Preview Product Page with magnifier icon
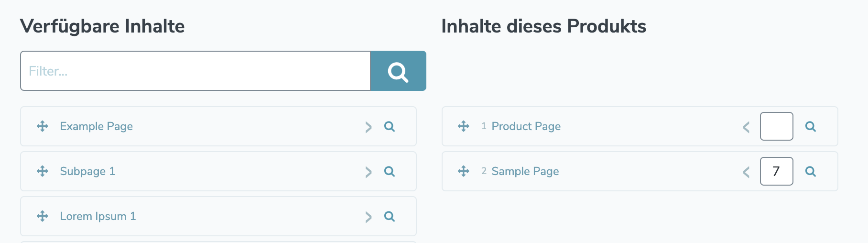 (811, 127)
